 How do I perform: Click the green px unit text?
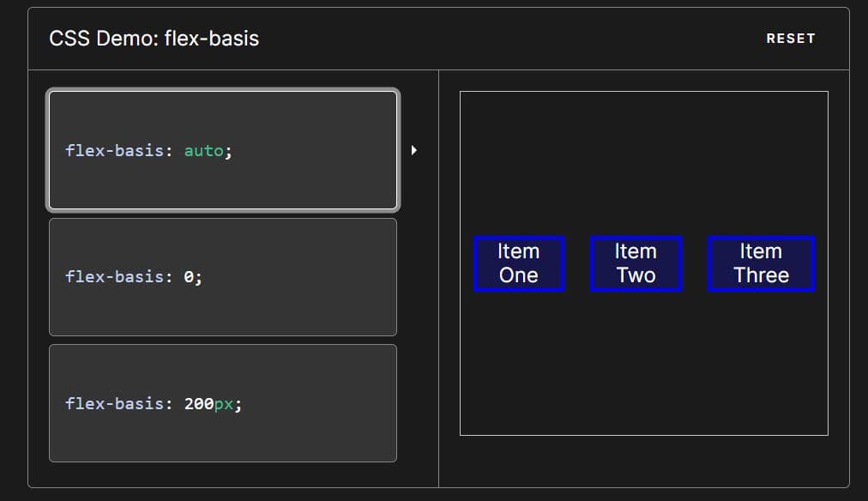[223, 403]
